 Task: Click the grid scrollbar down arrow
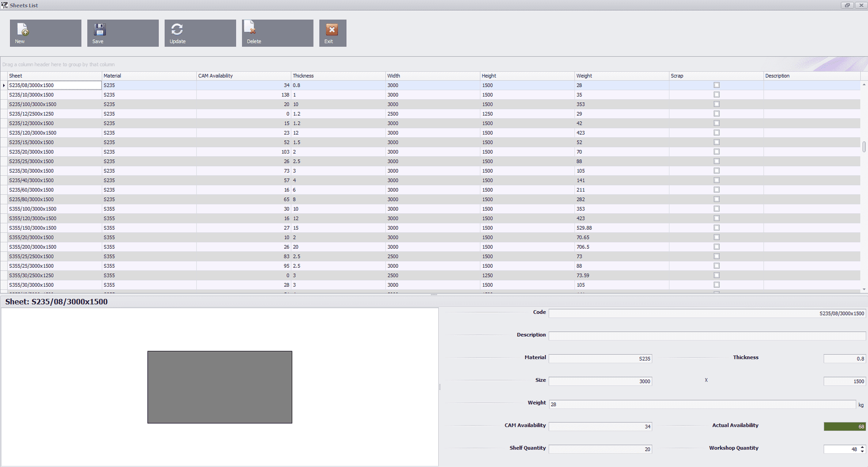click(864, 290)
